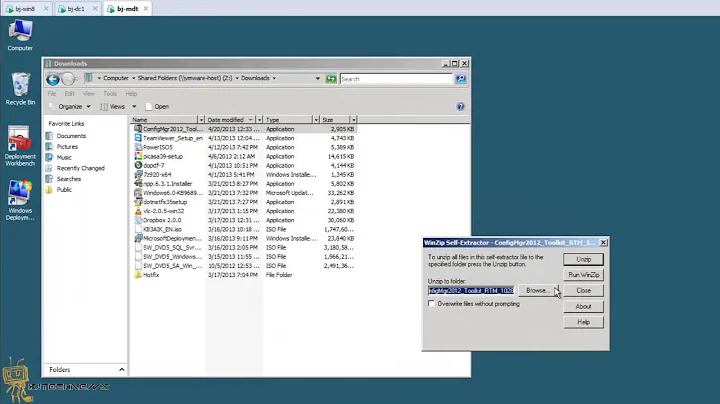Select the npp.6.3.1.Installer file icon
The width and height of the screenshot is (720, 404).
tap(138, 184)
